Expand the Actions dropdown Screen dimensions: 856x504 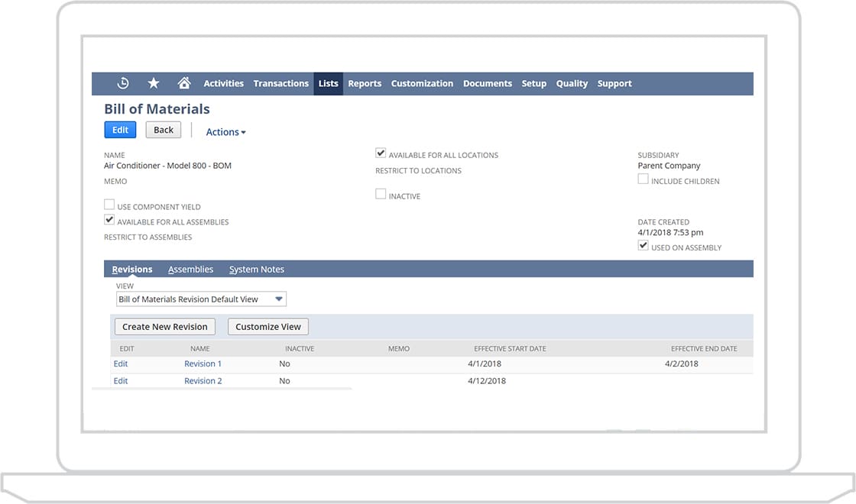click(225, 132)
